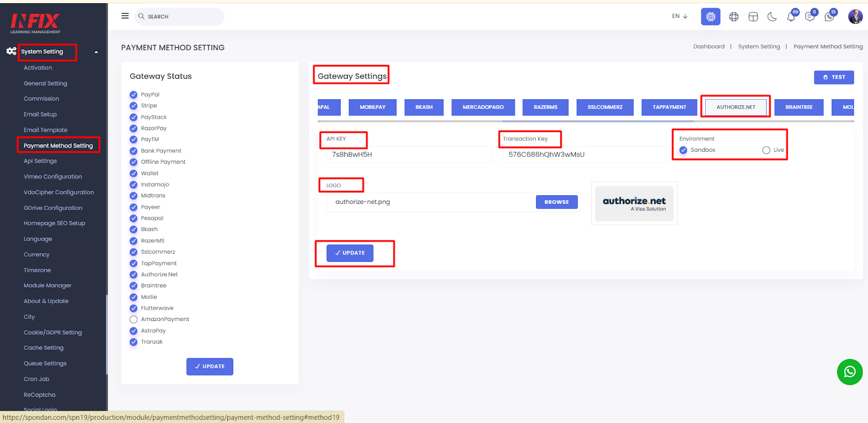
Task: Select the Live environment option
Action: pos(766,150)
